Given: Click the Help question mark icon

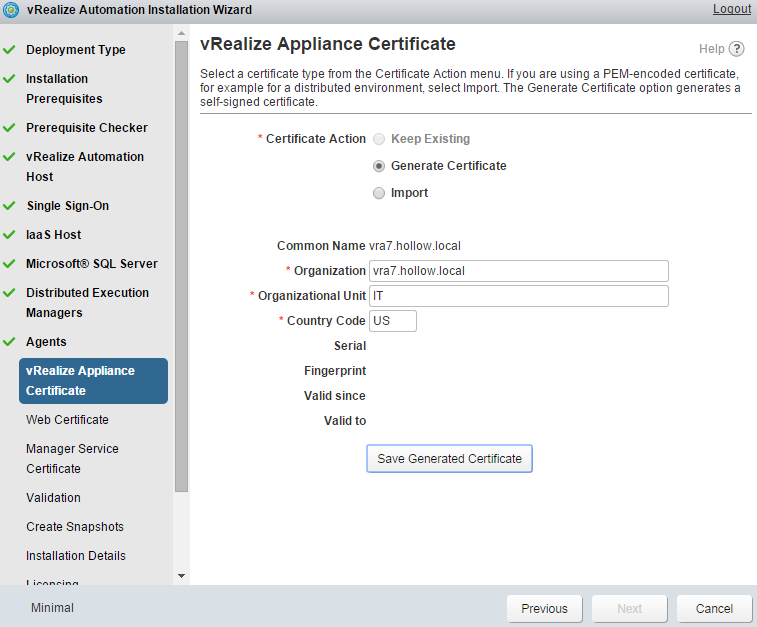Looking at the screenshot, I should click(737, 49).
